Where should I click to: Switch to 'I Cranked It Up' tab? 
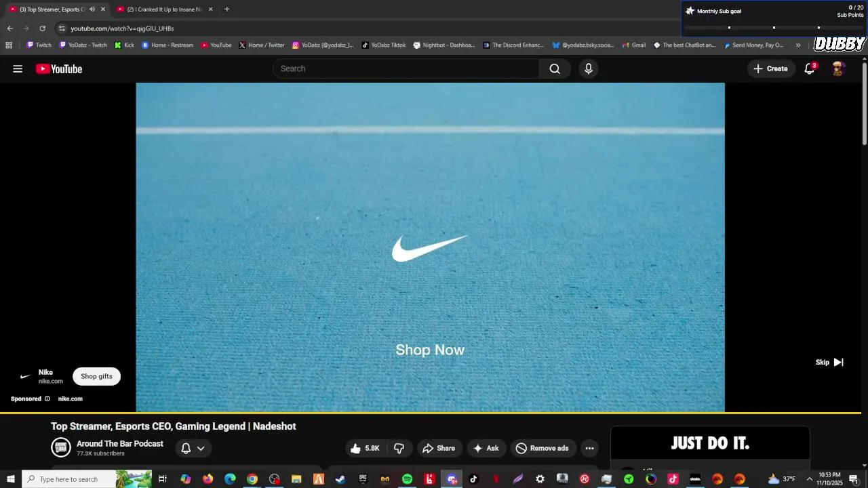165,9
